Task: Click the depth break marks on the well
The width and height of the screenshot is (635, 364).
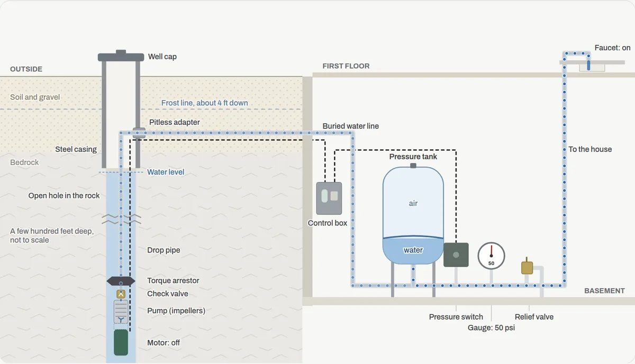Action: (121, 219)
